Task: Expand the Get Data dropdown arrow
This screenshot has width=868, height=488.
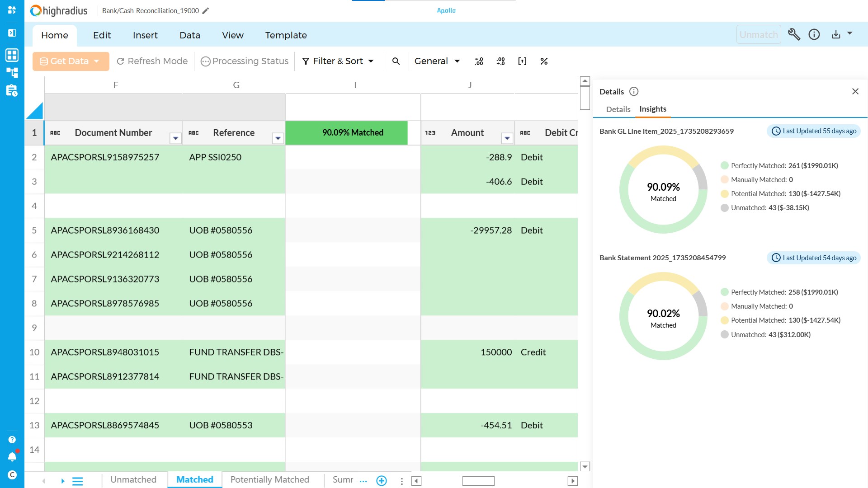Action: tap(96, 61)
